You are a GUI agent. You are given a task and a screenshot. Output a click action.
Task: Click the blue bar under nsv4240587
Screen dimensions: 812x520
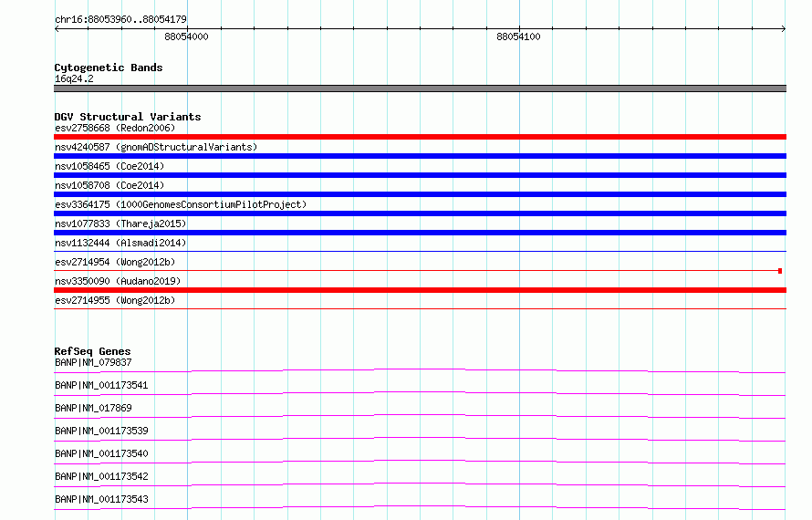click(x=420, y=156)
